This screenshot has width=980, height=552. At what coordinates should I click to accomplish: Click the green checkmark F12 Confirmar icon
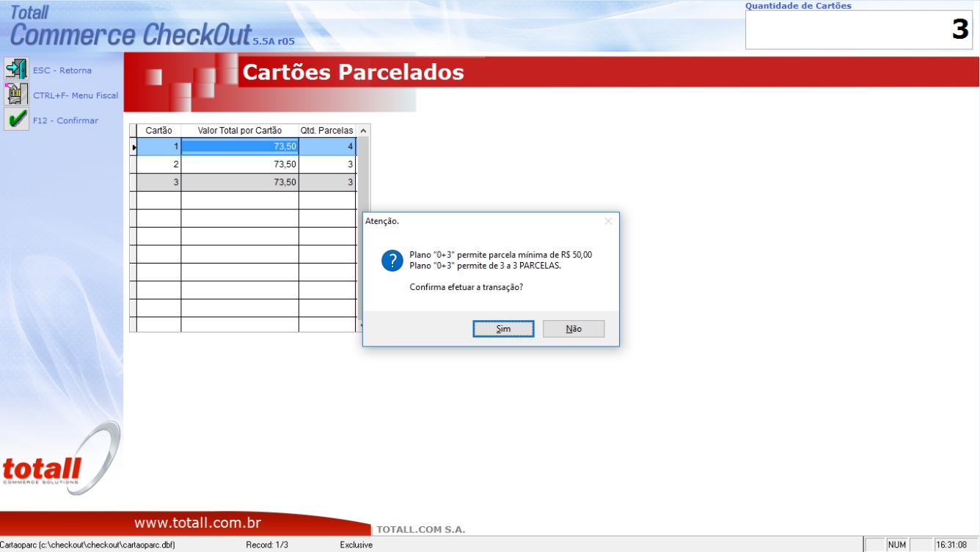click(x=16, y=120)
